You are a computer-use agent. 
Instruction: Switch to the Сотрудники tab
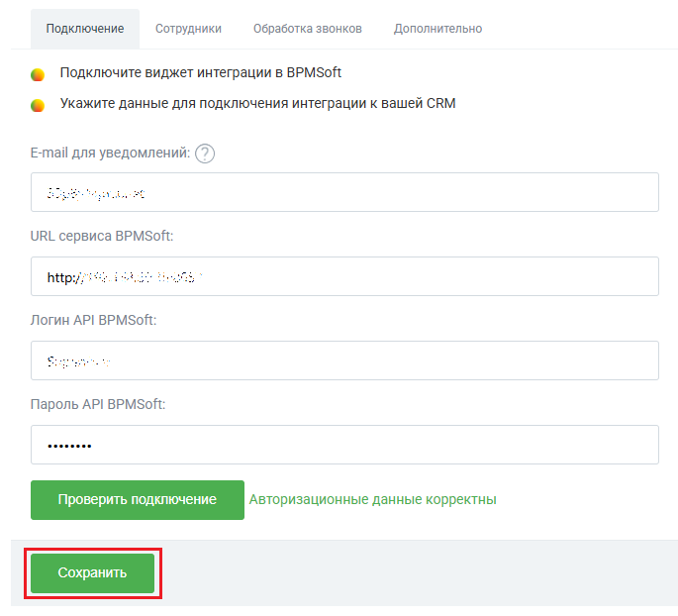tap(188, 29)
